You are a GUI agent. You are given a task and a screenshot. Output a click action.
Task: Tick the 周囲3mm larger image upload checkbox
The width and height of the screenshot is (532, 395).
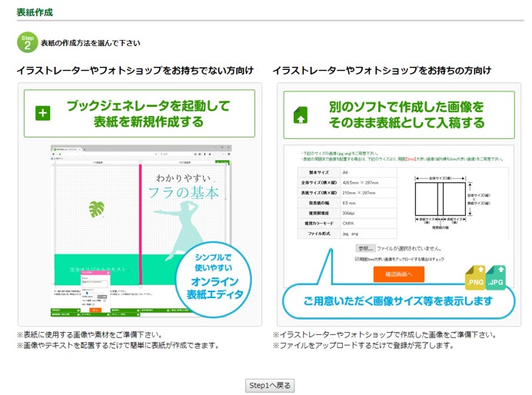[x=357, y=259]
